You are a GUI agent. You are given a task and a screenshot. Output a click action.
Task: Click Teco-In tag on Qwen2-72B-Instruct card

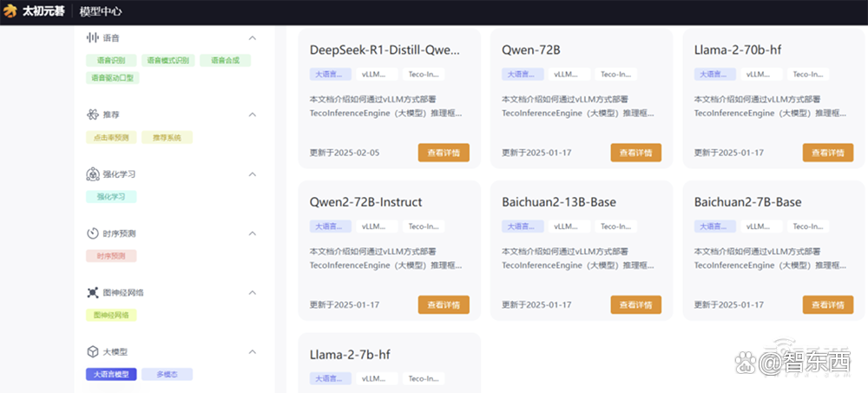pyautogui.click(x=424, y=226)
